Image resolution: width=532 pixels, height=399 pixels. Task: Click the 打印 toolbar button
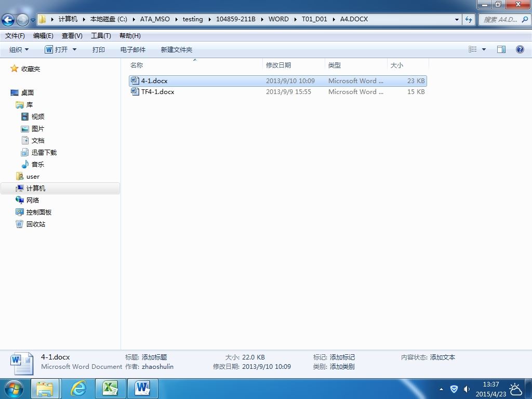[98, 49]
